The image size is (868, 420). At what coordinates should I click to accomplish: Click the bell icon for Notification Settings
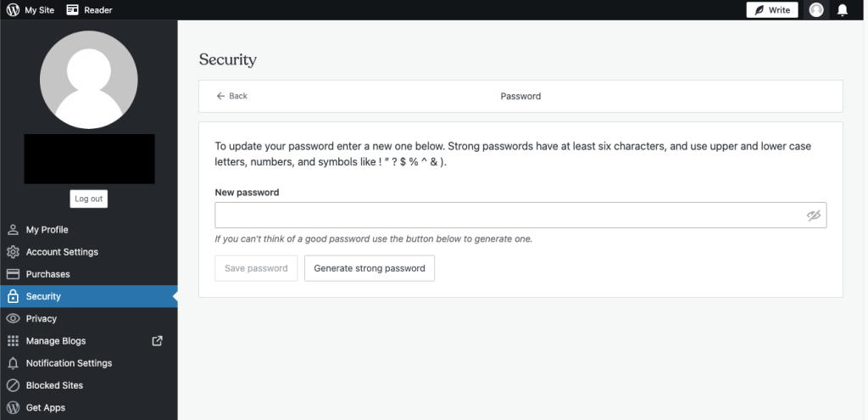pos(13,363)
